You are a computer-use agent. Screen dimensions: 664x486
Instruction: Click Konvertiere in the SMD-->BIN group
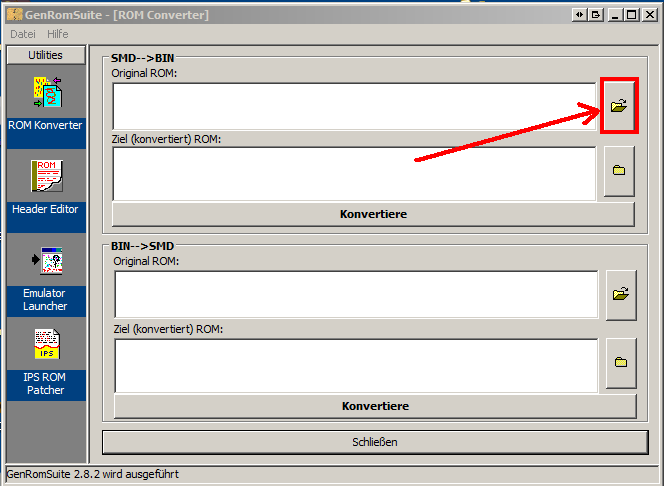click(373, 214)
